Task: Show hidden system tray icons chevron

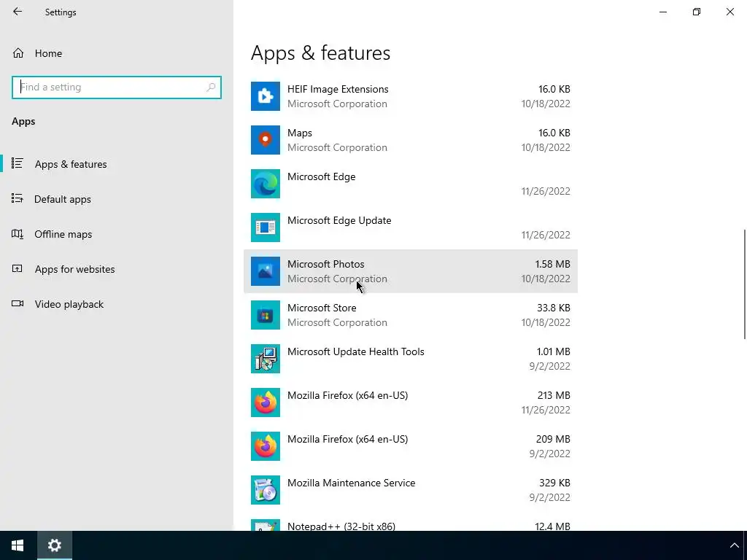Action: click(734, 545)
